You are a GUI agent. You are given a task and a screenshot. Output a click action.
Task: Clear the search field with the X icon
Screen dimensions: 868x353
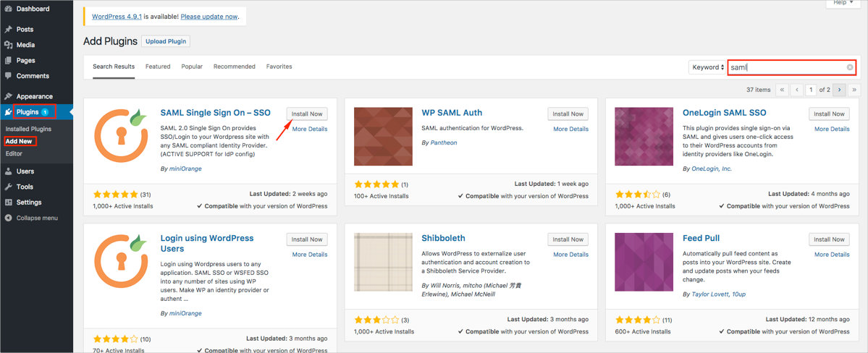tap(850, 67)
